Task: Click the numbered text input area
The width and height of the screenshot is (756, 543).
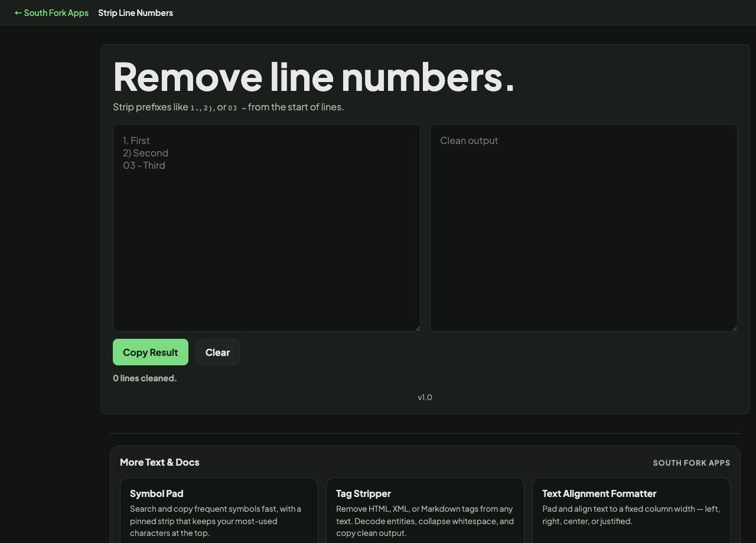Action: [x=266, y=228]
